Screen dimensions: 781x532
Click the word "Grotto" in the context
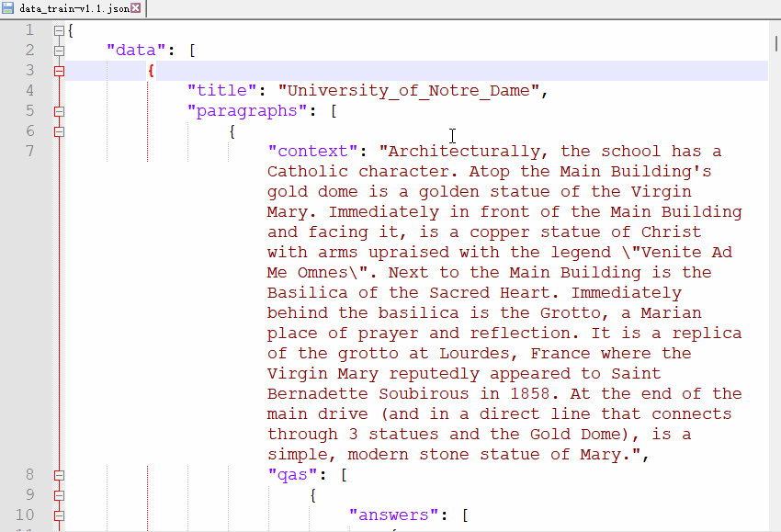point(571,313)
